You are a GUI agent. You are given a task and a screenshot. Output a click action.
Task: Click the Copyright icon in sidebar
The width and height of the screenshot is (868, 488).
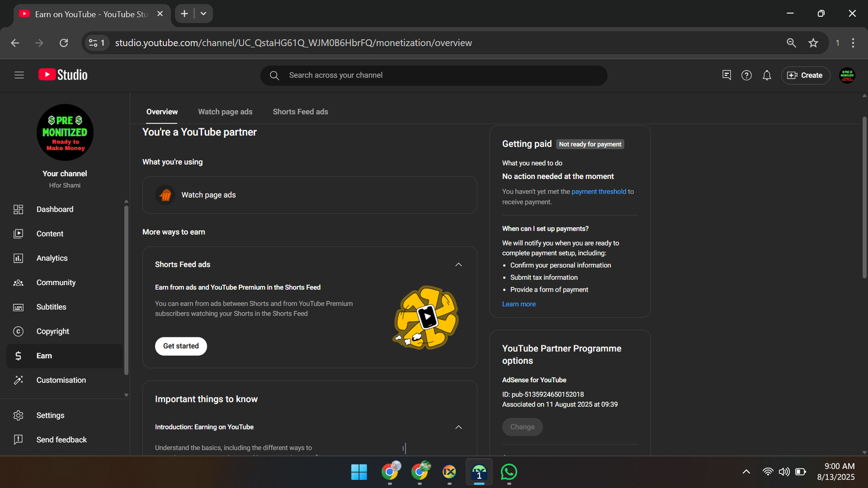[18, 331]
